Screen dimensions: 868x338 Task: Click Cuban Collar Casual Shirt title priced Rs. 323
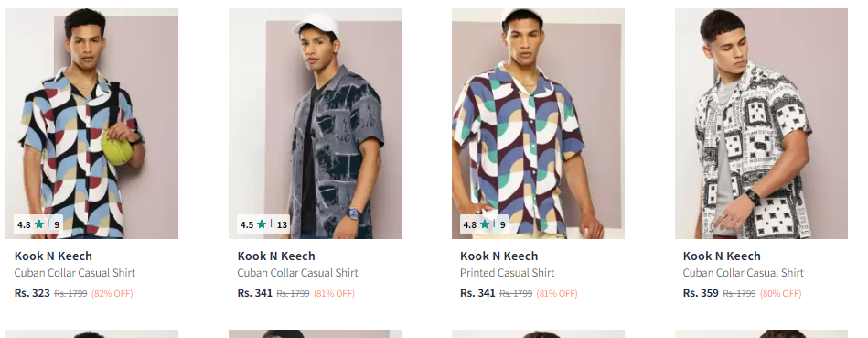click(x=75, y=273)
